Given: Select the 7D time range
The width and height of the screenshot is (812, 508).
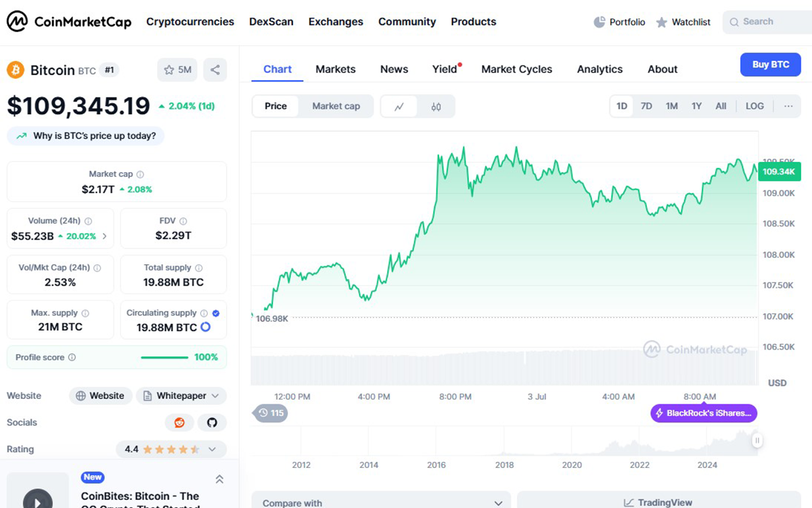Looking at the screenshot, I should (646, 106).
